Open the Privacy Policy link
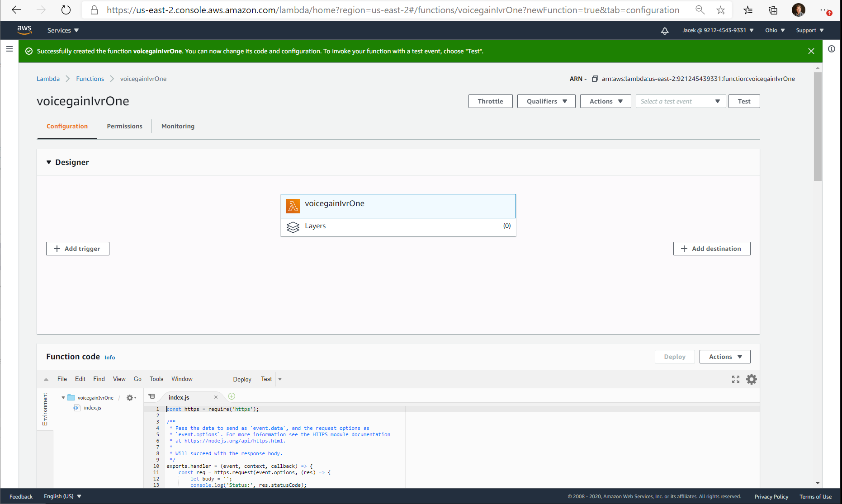The height and width of the screenshot is (504, 842). coord(771,496)
